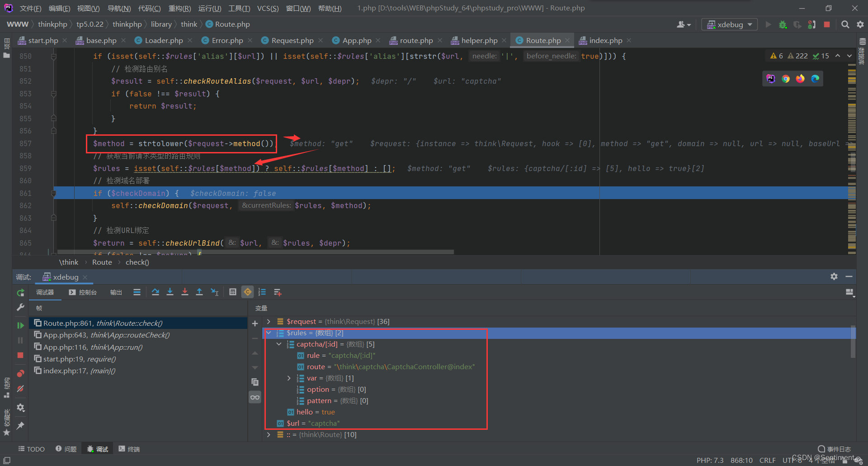Open IDE settings gear in top toolbar

[x=860, y=24]
